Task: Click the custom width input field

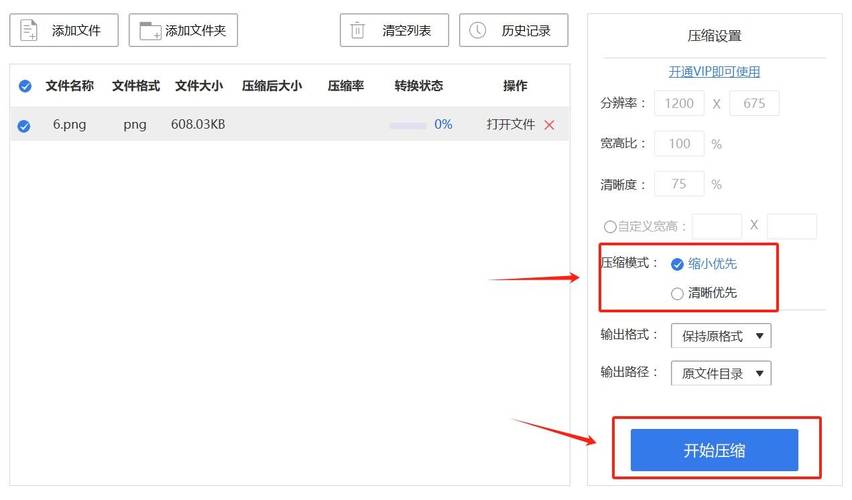Action: pos(717,226)
